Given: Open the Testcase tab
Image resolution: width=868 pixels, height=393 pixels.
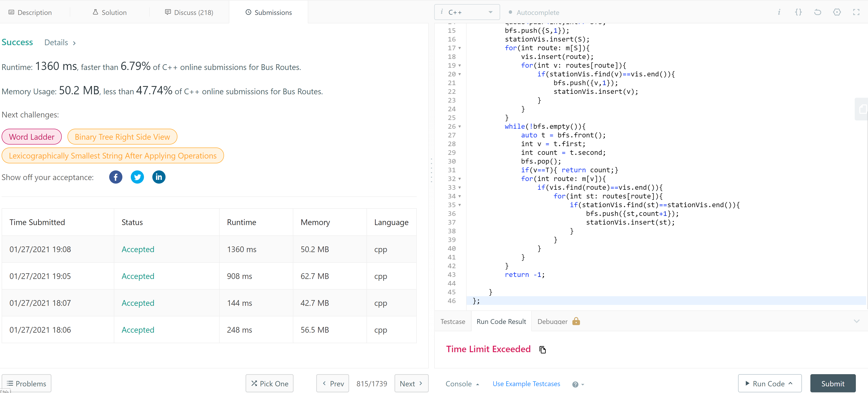Looking at the screenshot, I should (453, 322).
